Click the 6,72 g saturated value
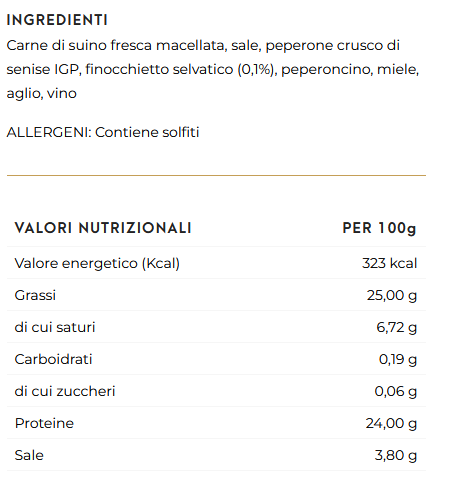The height and width of the screenshot is (497, 472). [396, 328]
